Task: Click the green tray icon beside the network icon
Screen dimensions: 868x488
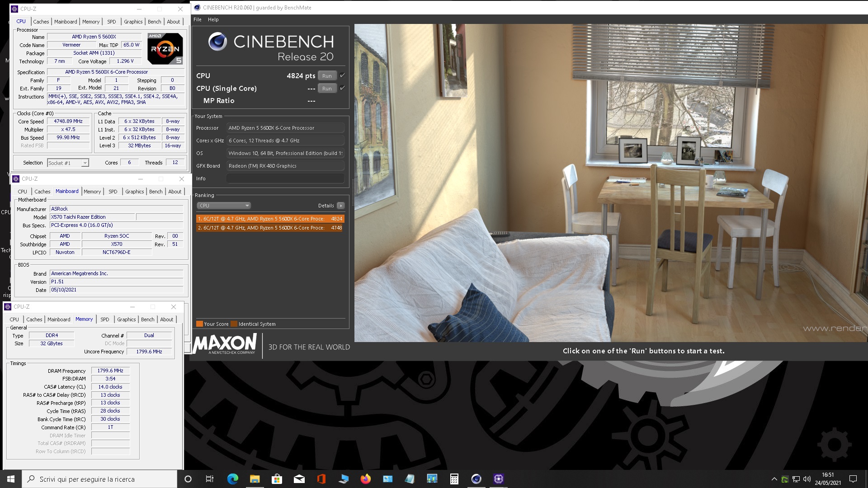Action: pos(785,479)
